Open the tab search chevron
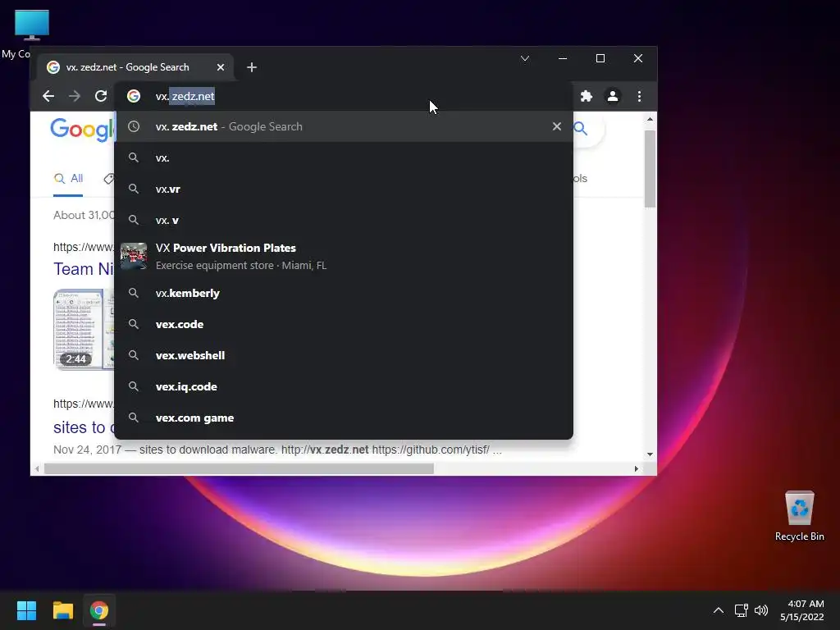The width and height of the screenshot is (840, 630). click(525, 58)
